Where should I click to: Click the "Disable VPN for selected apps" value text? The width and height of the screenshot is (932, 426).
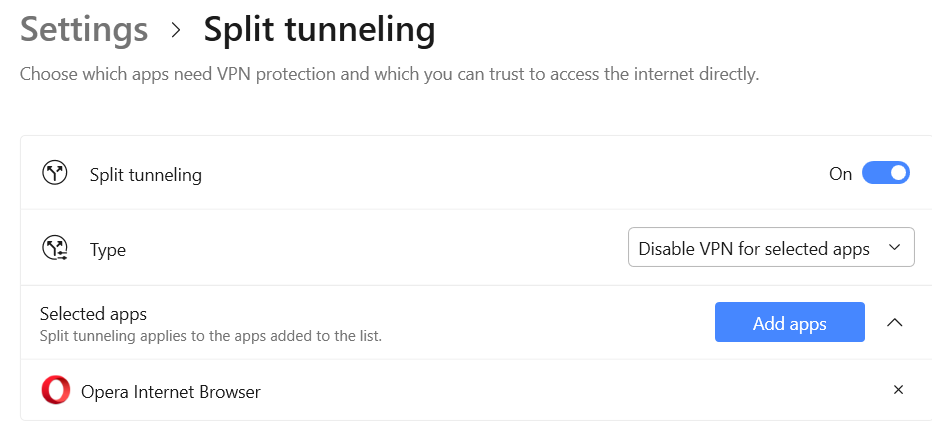754,249
